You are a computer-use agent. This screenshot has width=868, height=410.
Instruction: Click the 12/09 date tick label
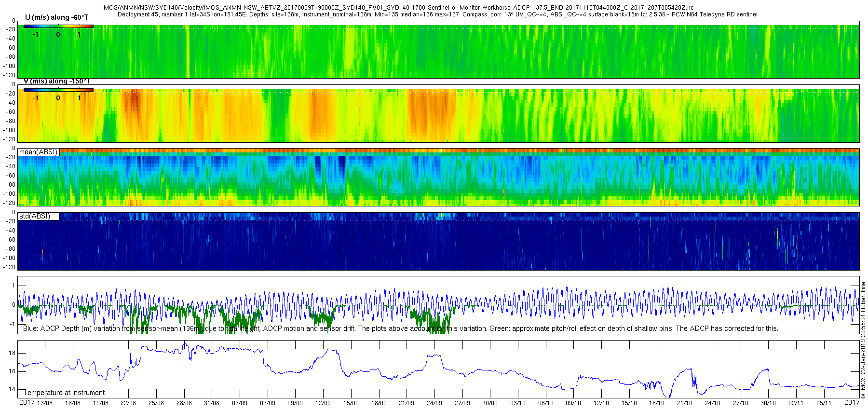point(323,403)
